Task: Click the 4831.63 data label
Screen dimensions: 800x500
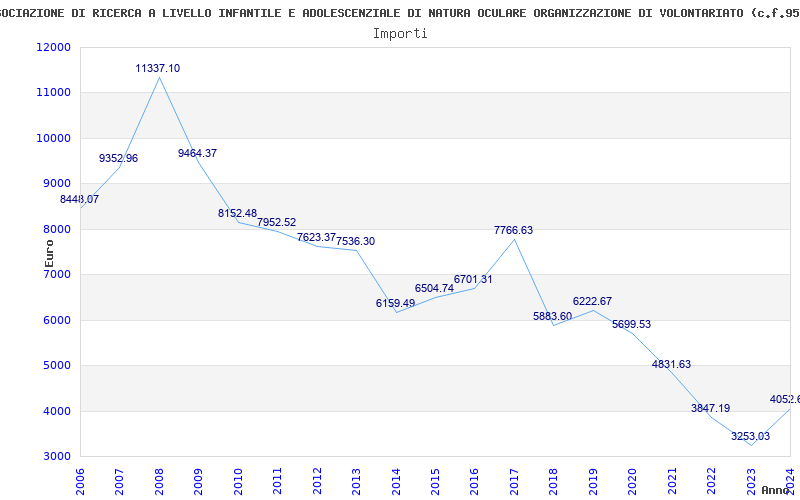Action: coord(671,364)
